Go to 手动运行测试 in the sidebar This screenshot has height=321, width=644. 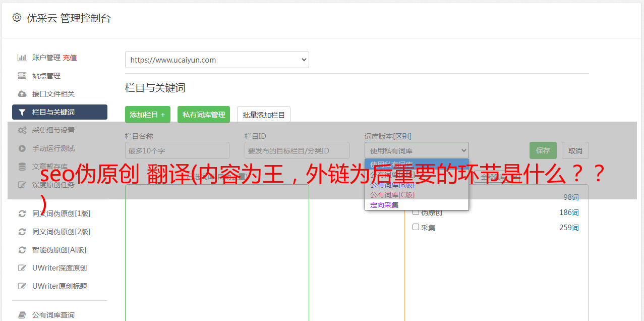click(x=53, y=148)
